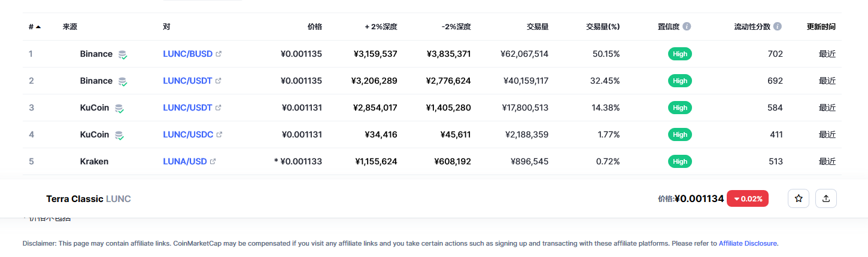The height and width of the screenshot is (257, 868).
Task: Open the Binance LUNC/USDT pair link
Action: [187, 81]
